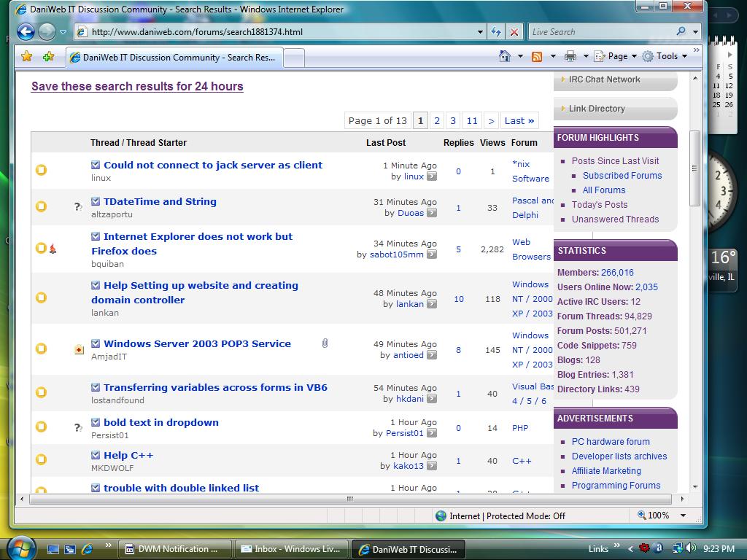Click the checkbox icon beside 'Help C++'

point(96,455)
